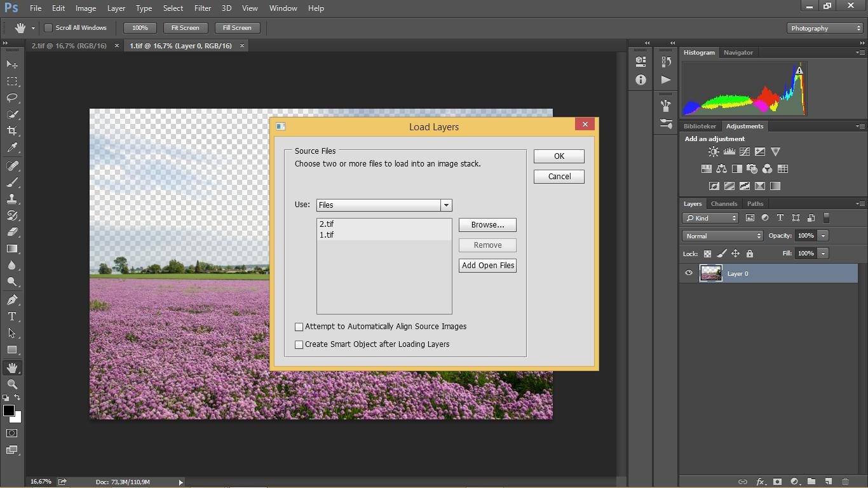Select the Crop tool
This screenshot has height=488, width=868.
pyautogui.click(x=12, y=131)
